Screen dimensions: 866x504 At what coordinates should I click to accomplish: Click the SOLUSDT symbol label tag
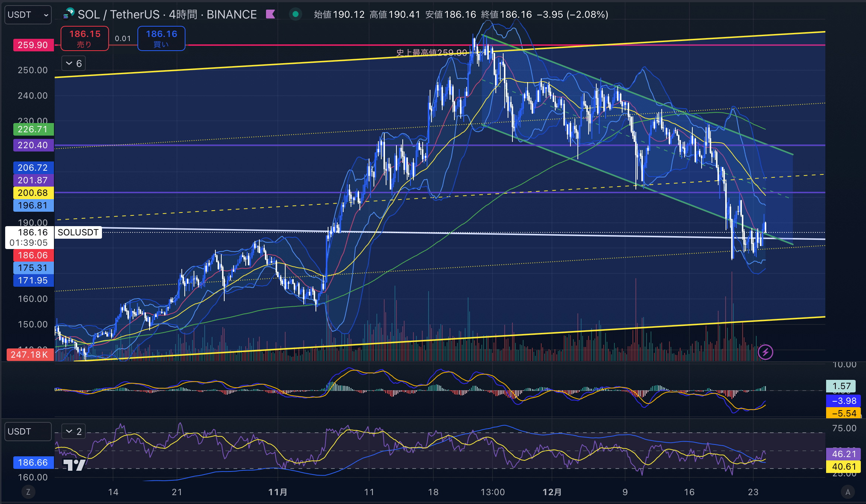tap(78, 232)
